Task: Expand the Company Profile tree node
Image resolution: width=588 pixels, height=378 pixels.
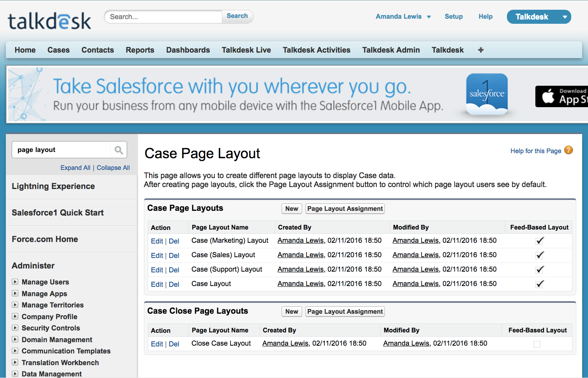Action: point(15,316)
